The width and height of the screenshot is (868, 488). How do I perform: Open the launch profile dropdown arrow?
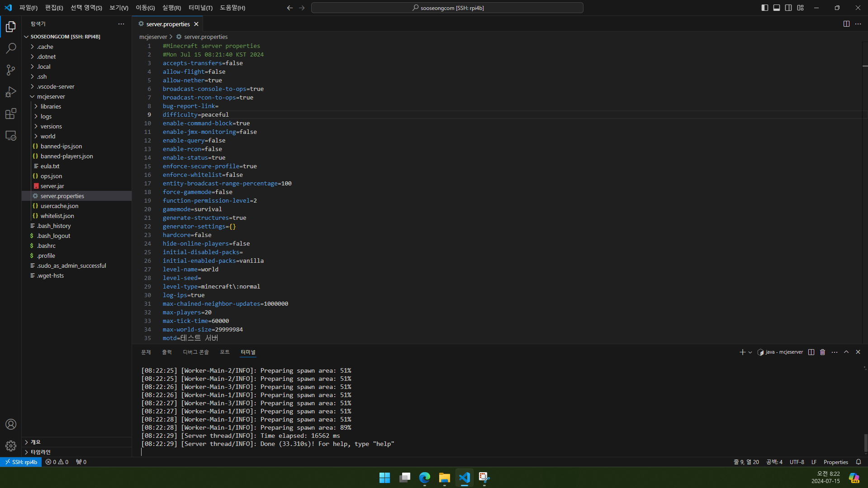pyautogui.click(x=750, y=352)
